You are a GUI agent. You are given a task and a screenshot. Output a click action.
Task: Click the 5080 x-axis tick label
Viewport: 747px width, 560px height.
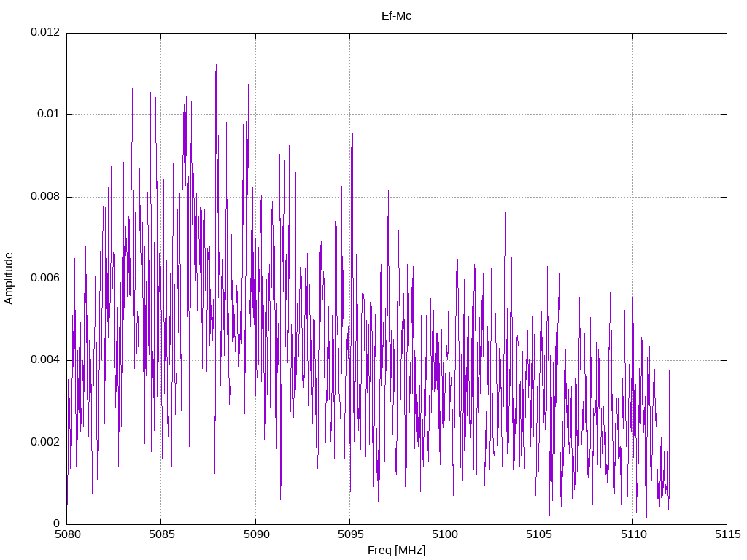pos(67,534)
